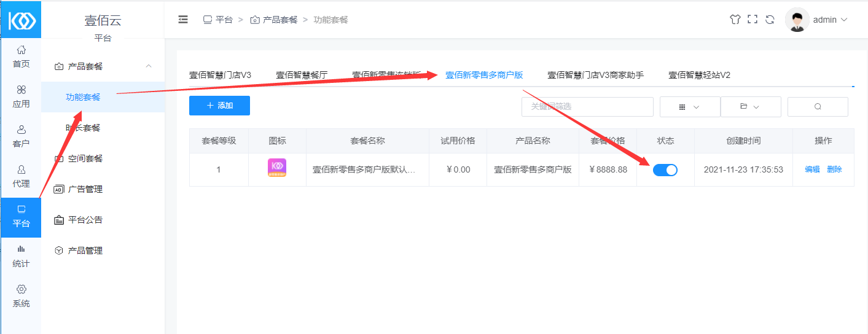
Task: Select 功能套餐 in the sidebar
Action: [x=103, y=97]
